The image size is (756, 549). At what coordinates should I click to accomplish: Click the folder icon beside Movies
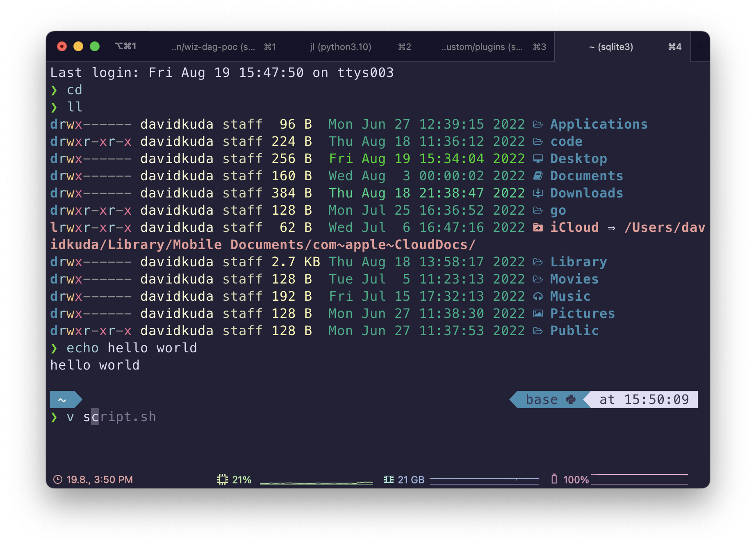click(538, 279)
